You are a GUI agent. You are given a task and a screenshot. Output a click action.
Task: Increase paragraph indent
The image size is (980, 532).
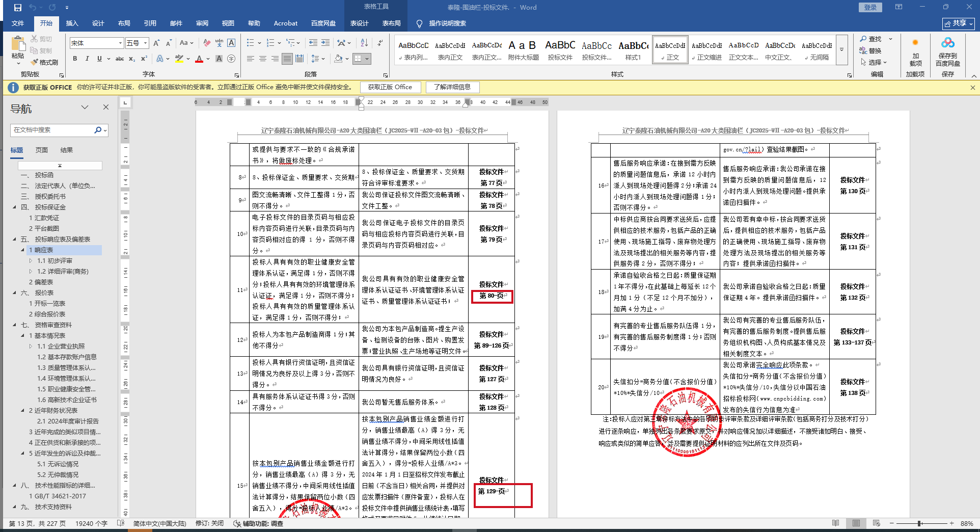pos(325,43)
